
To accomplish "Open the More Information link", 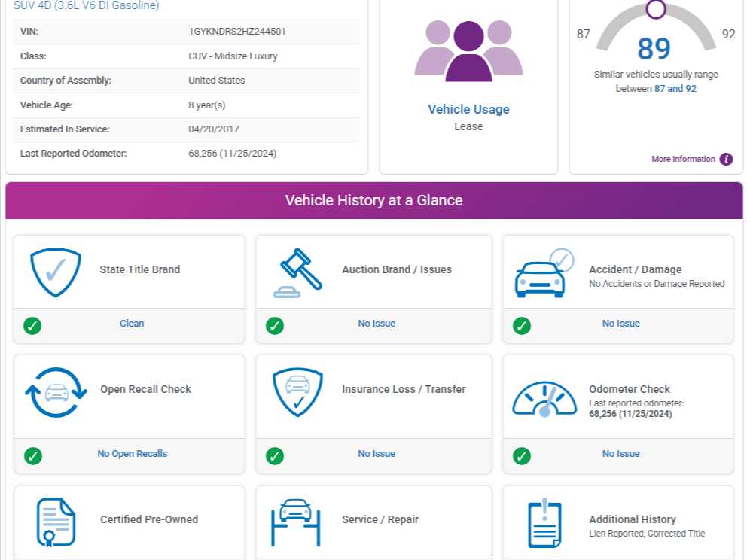I will click(683, 159).
